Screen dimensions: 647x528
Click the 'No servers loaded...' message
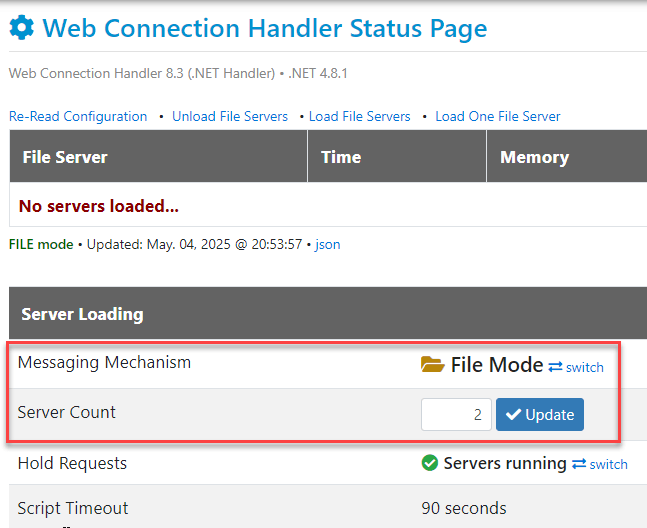point(99,206)
